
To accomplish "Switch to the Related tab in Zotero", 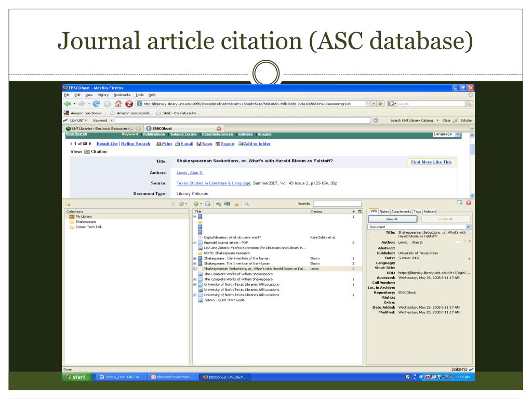I will [430, 211].
